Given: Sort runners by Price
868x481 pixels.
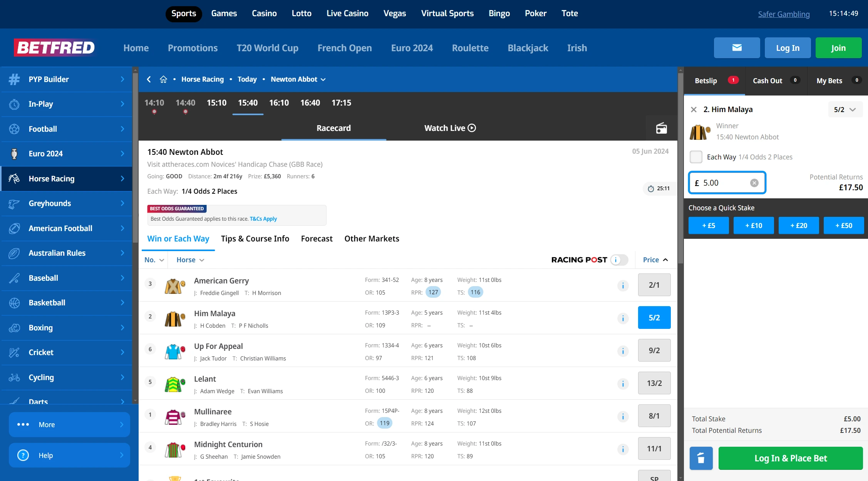Looking at the screenshot, I should click(x=655, y=260).
